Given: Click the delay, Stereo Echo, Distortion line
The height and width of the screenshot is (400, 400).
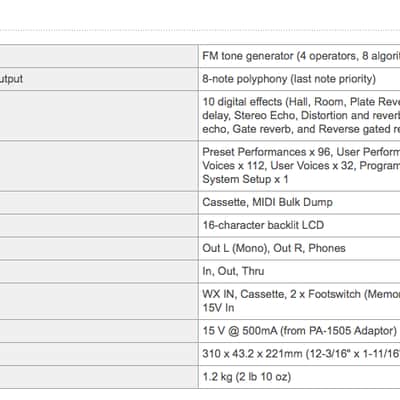Looking at the screenshot, I should [x=301, y=115].
